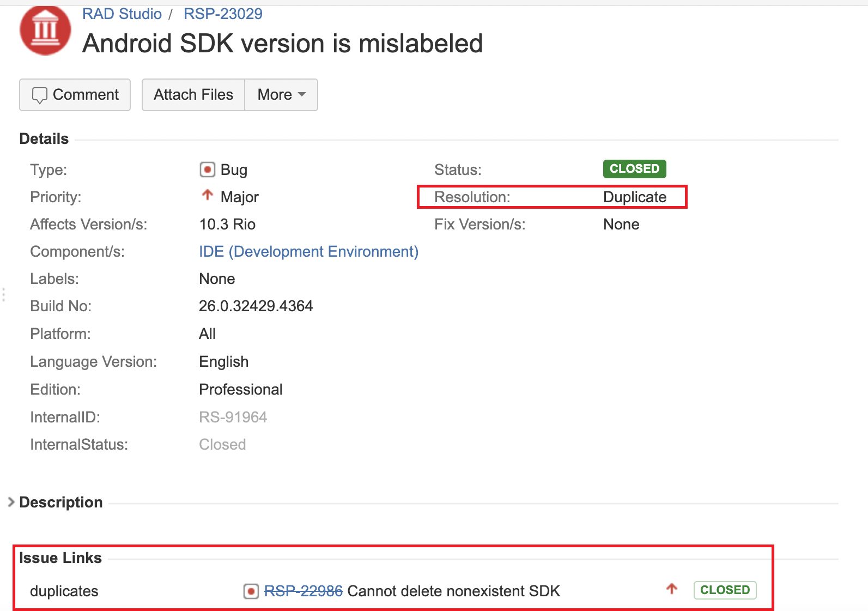
Task: Click the Bug type icon in Details
Action: 207,170
